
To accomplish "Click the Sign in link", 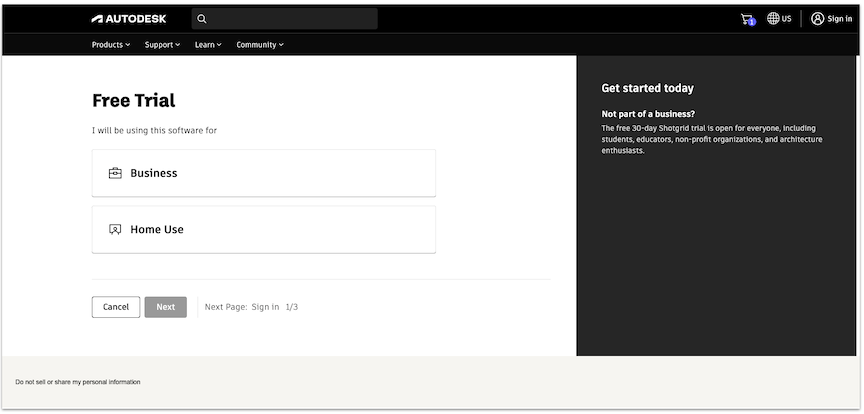I will [x=839, y=19].
